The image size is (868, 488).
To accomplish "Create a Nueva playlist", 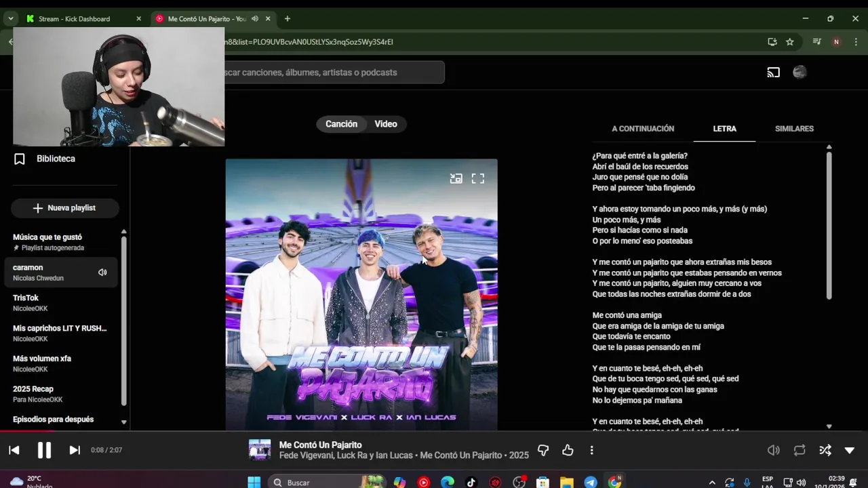I will click(x=65, y=208).
